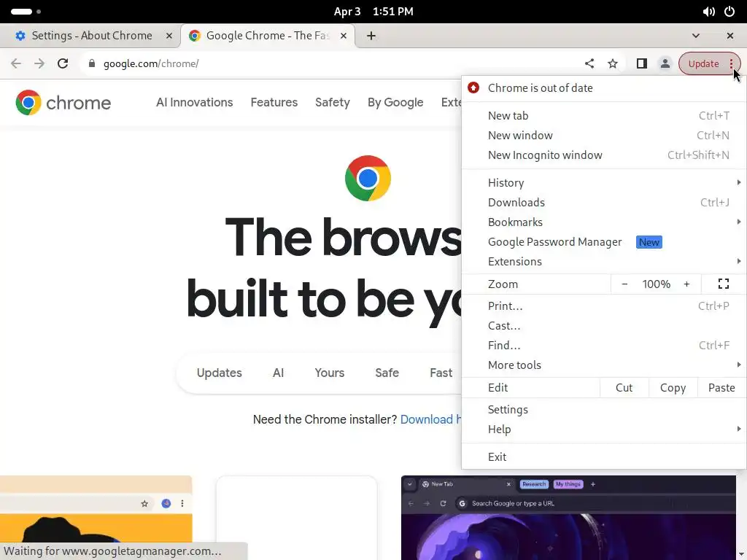Select Cast... from menu
This screenshot has width=747, height=560.
[603, 326]
